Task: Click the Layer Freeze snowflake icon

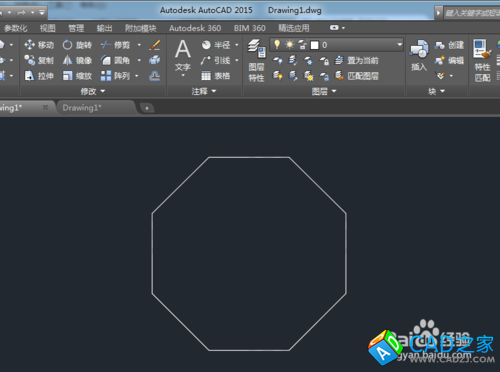Action: (x=308, y=60)
